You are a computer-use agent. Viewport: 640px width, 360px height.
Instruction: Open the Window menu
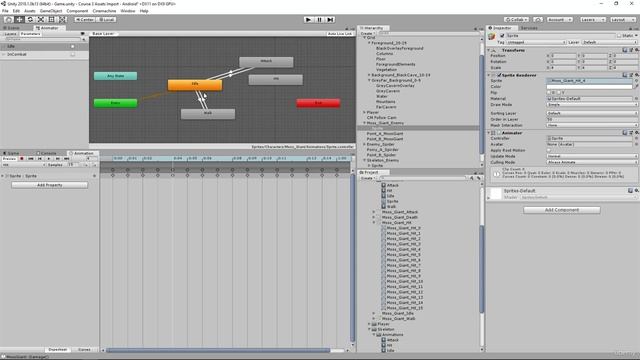point(128,11)
